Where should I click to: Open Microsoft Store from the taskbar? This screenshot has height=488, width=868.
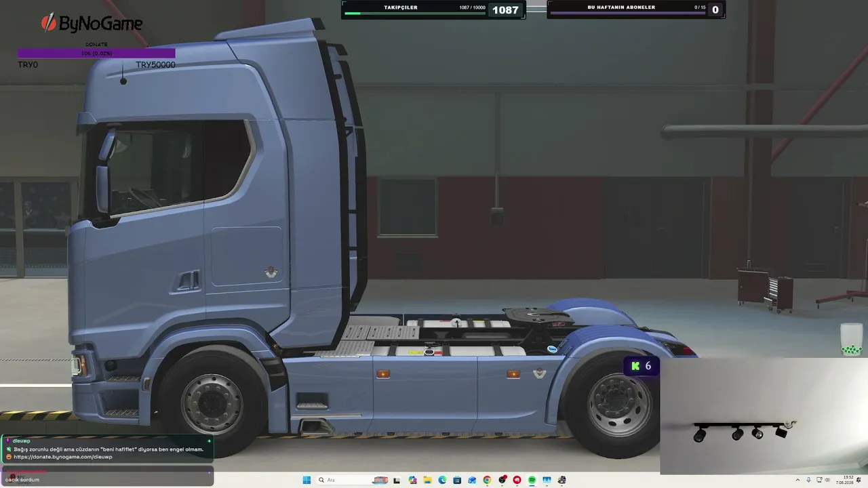click(457, 480)
